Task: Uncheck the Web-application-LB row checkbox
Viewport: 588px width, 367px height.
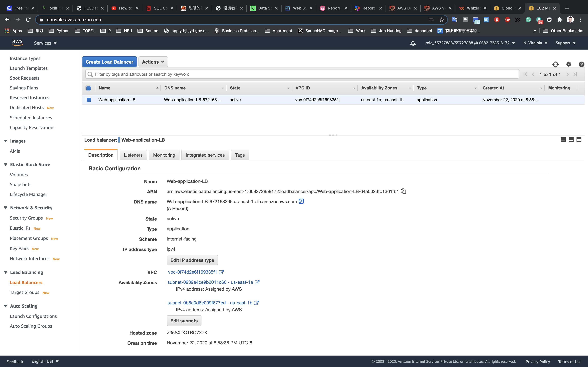Action: pyautogui.click(x=88, y=100)
